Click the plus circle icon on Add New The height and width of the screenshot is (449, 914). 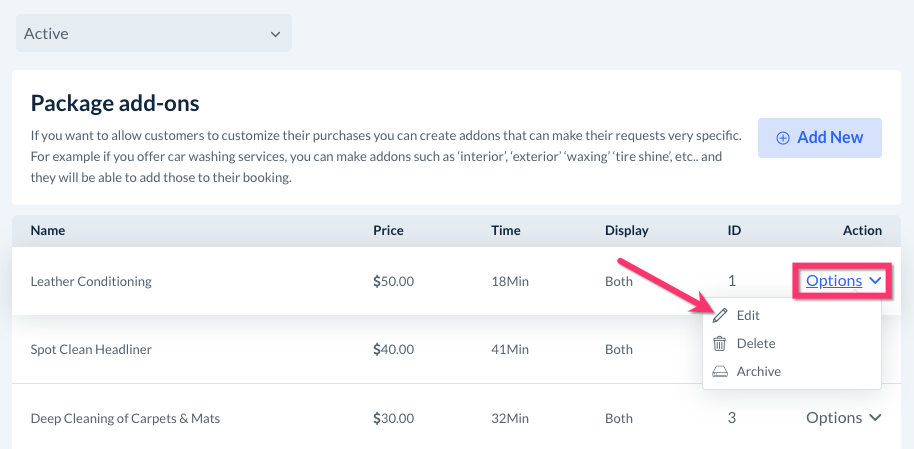point(783,138)
